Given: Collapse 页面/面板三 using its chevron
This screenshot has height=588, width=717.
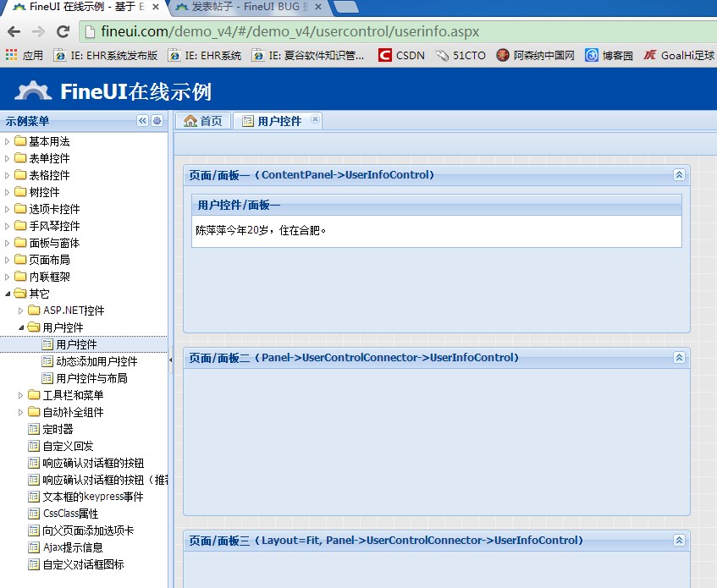Looking at the screenshot, I should 679,541.
